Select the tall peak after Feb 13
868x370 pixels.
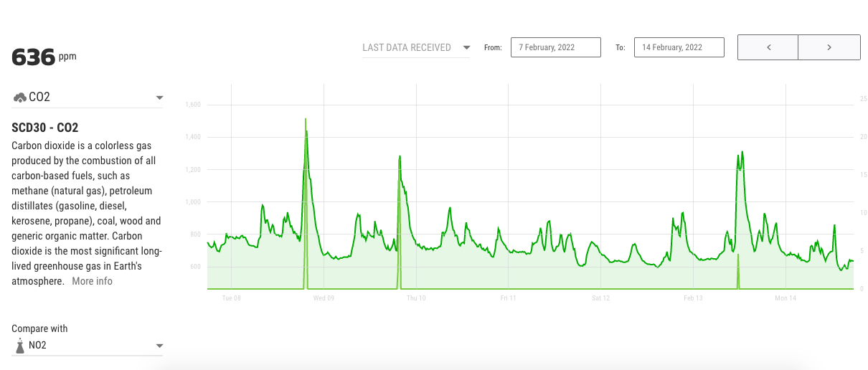742,152
